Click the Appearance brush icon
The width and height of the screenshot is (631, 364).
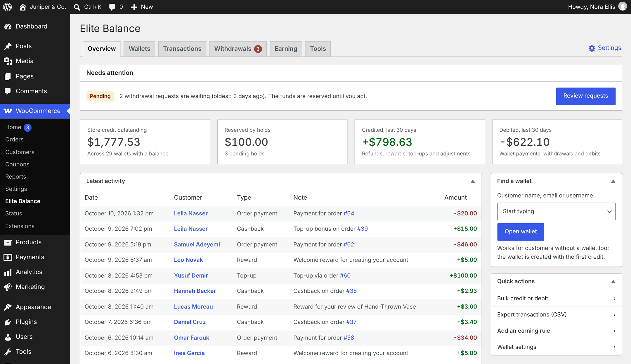(8, 307)
